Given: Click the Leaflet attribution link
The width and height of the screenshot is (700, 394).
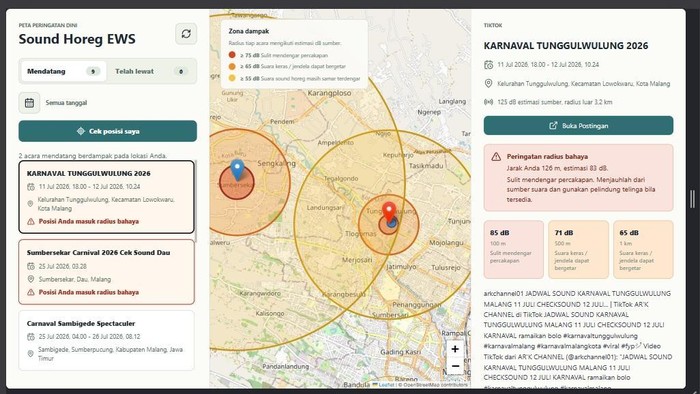Looking at the screenshot, I should [384, 385].
